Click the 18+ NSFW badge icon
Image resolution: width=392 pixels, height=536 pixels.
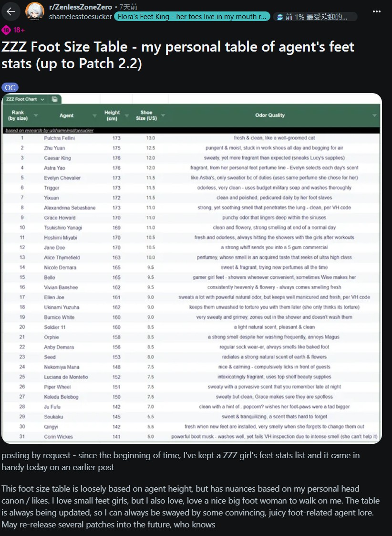[x=6, y=30]
